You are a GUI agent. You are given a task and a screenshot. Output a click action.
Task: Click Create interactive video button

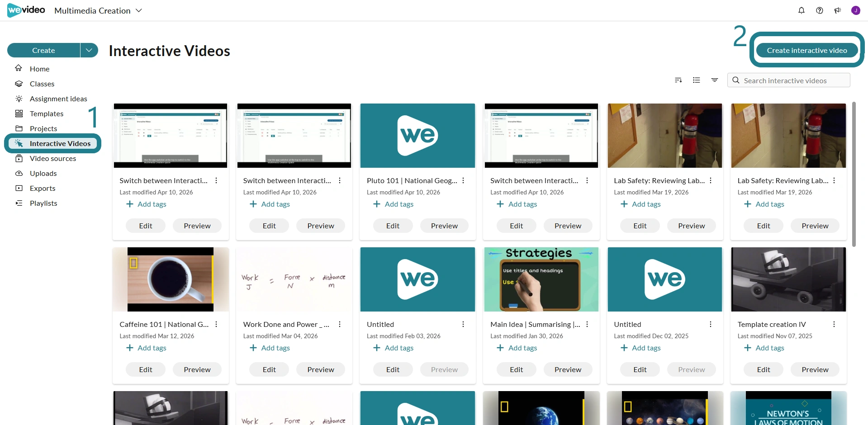(x=806, y=50)
